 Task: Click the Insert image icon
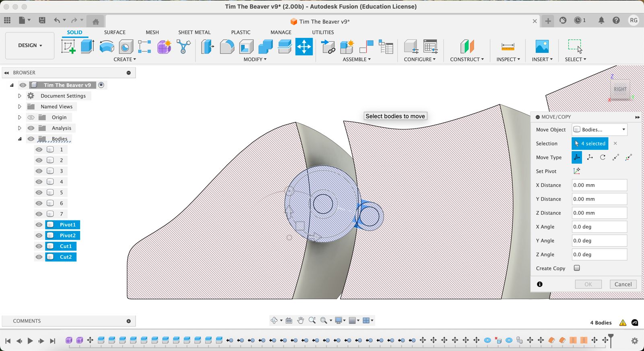pyautogui.click(x=542, y=47)
